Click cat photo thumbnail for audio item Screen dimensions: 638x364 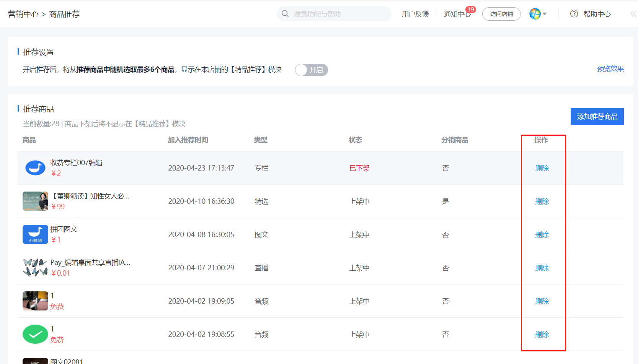click(x=35, y=301)
